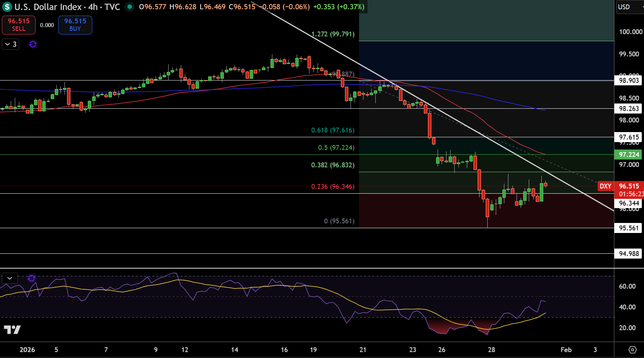The height and width of the screenshot is (358, 644).
Task: Click the 01:56:23 candle countdown timer
Action: click(631, 194)
